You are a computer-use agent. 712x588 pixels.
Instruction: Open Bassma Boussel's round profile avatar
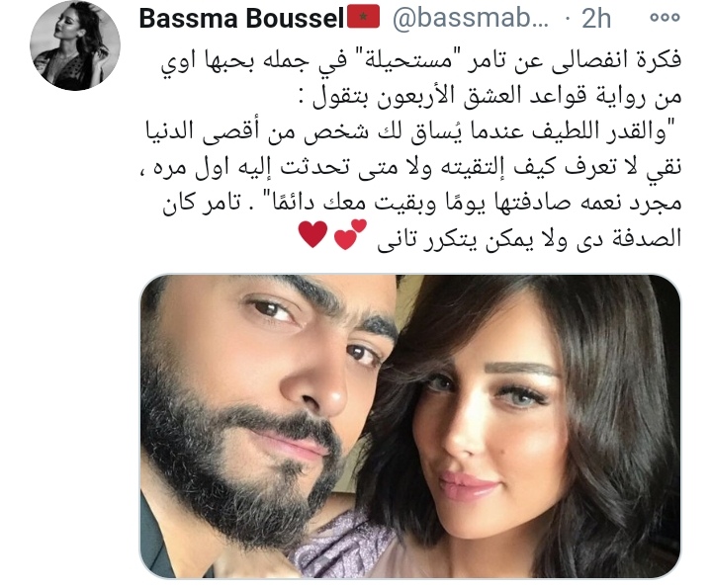point(75,45)
